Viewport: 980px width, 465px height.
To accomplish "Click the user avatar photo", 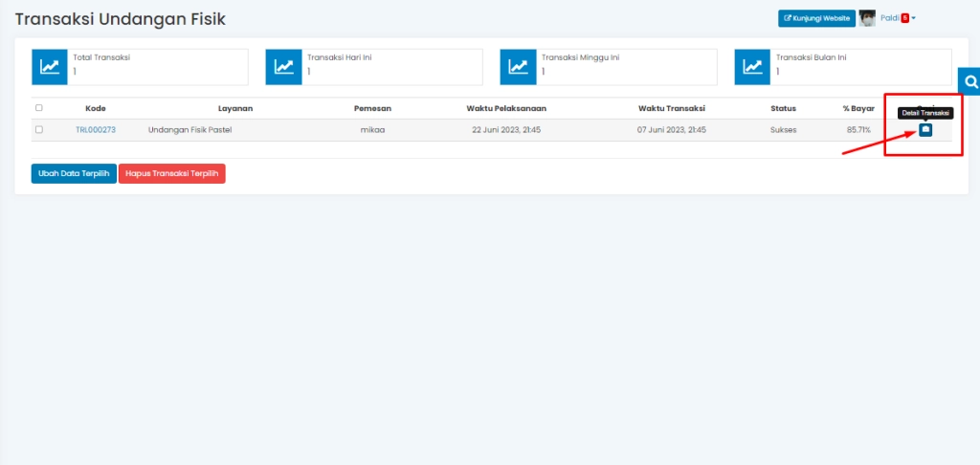I will click(x=867, y=18).
